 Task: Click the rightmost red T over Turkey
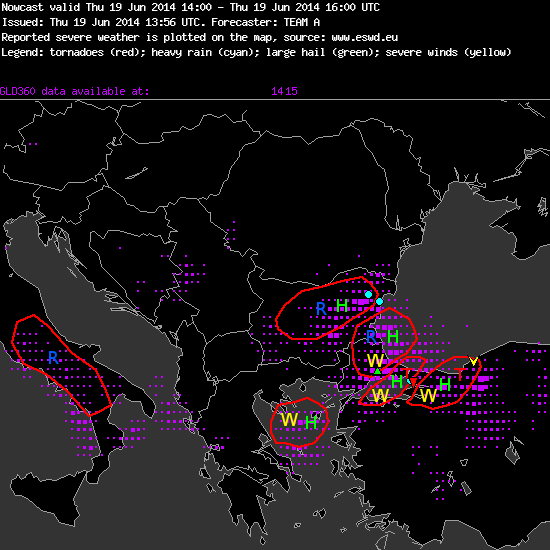pyautogui.click(x=460, y=374)
